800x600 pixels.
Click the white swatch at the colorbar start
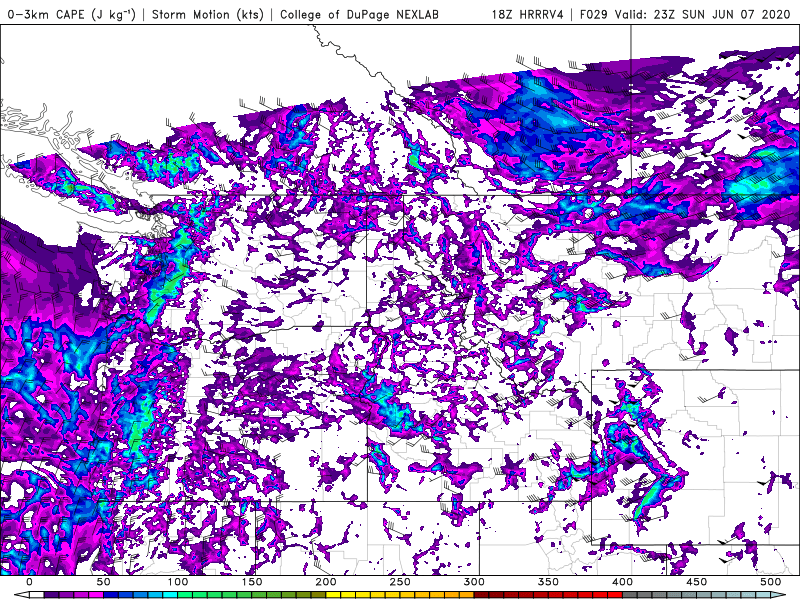(37, 595)
